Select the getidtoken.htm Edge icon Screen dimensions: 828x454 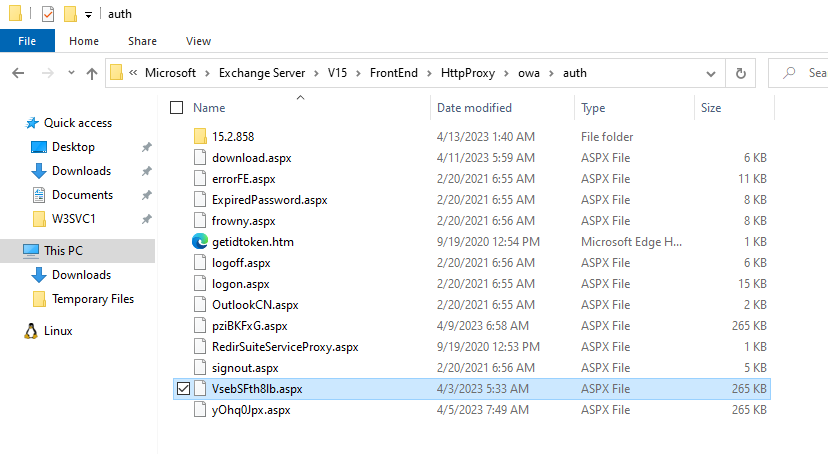pyautogui.click(x=200, y=242)
